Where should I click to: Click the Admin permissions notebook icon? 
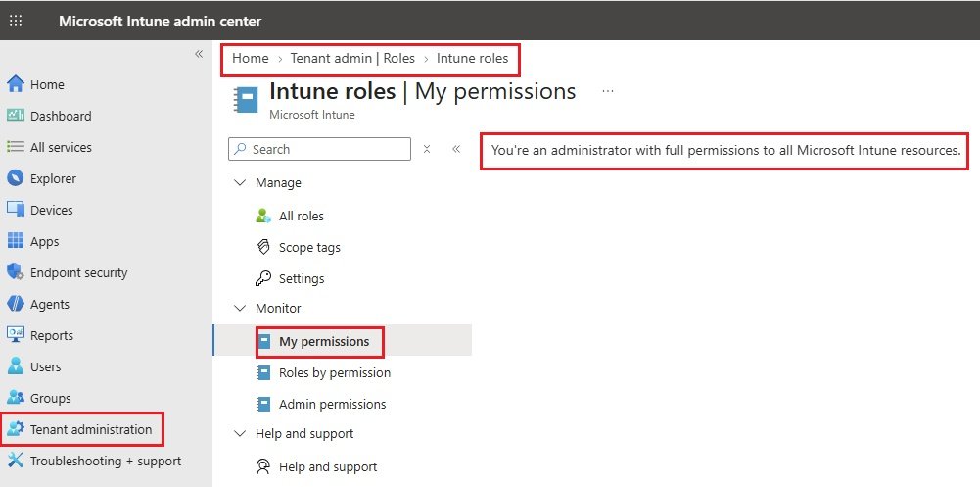tap(264, 404)
